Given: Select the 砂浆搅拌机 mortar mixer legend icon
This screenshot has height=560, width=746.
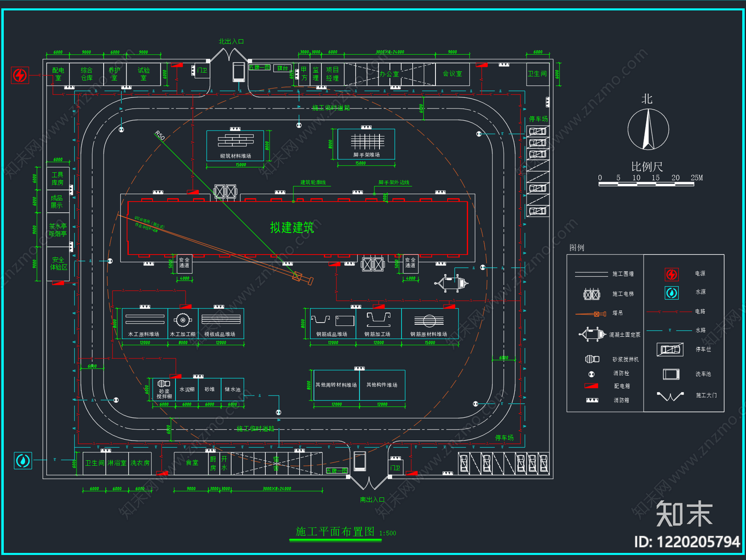Looking at the screenshot, I should tap(592, 359).
